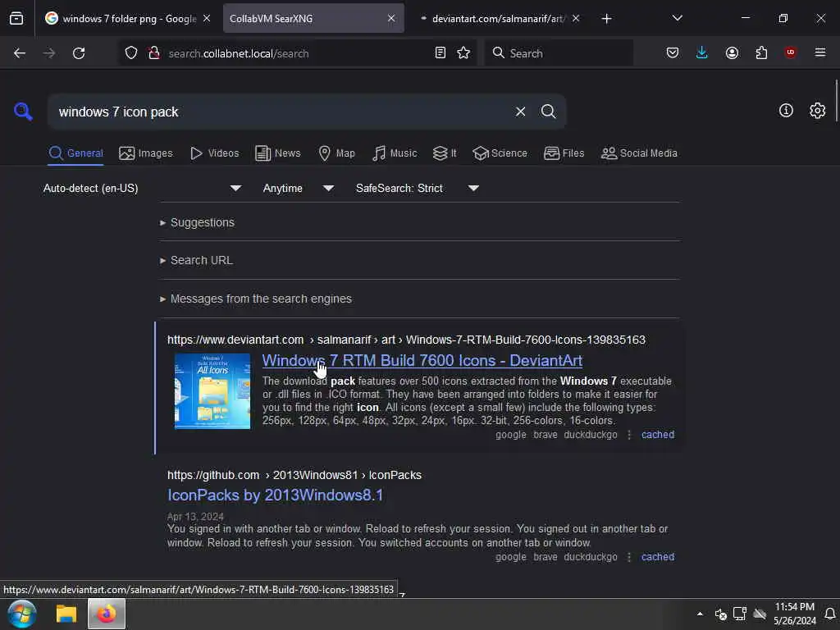Open the uBlock Origin extension icon
This screenshot has width=840, height=630.
[790, 52]
